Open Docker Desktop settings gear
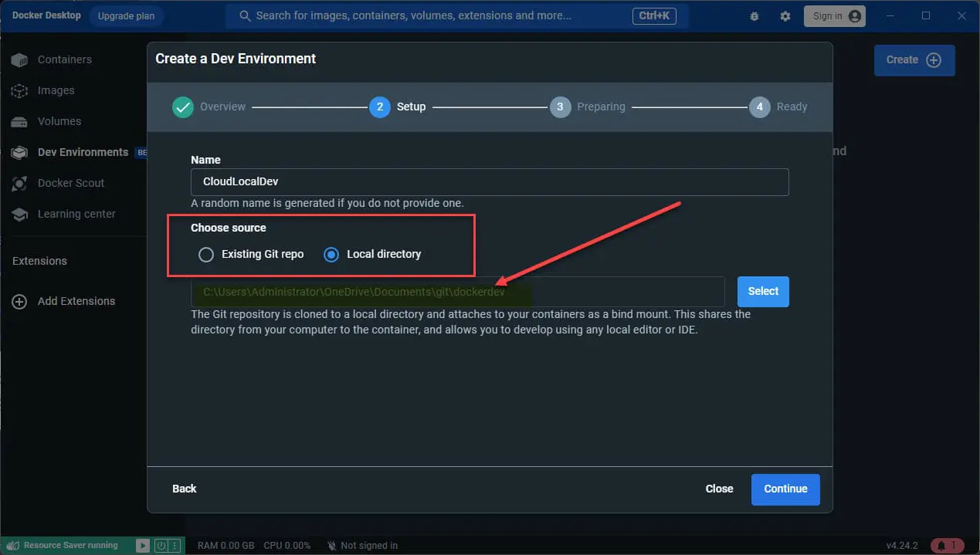 click(x=785, y=16)
